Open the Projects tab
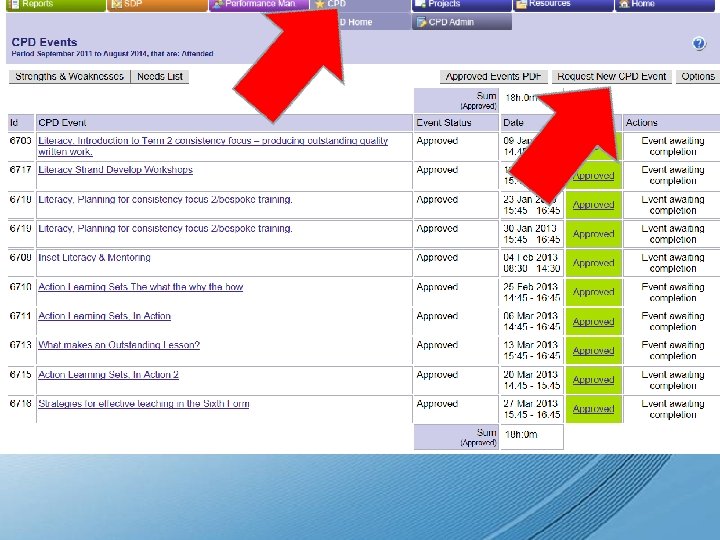The image size is (720, 540). [x=462, y=5]
